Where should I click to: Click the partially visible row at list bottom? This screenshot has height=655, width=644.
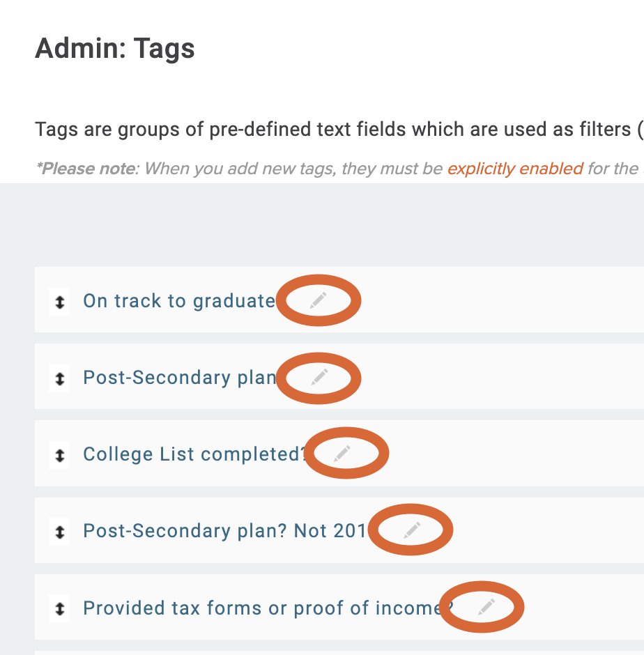(335, 653)
